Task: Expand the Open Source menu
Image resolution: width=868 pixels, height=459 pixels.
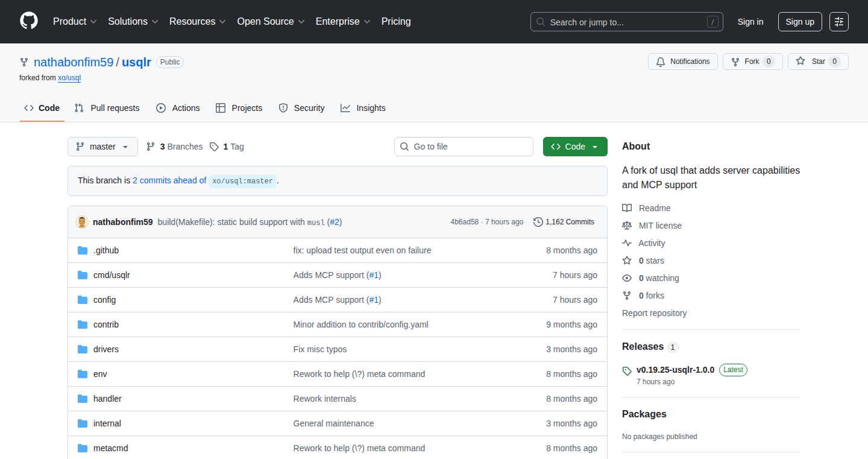Action: coord(271,21)
